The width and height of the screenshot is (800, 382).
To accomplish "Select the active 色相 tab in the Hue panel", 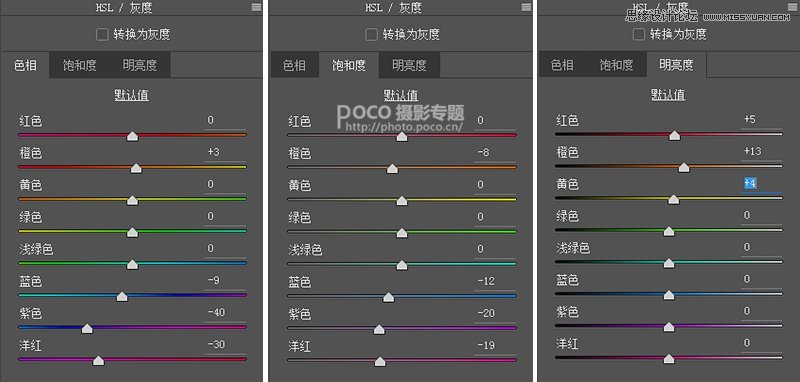I will tap(25, 65).
